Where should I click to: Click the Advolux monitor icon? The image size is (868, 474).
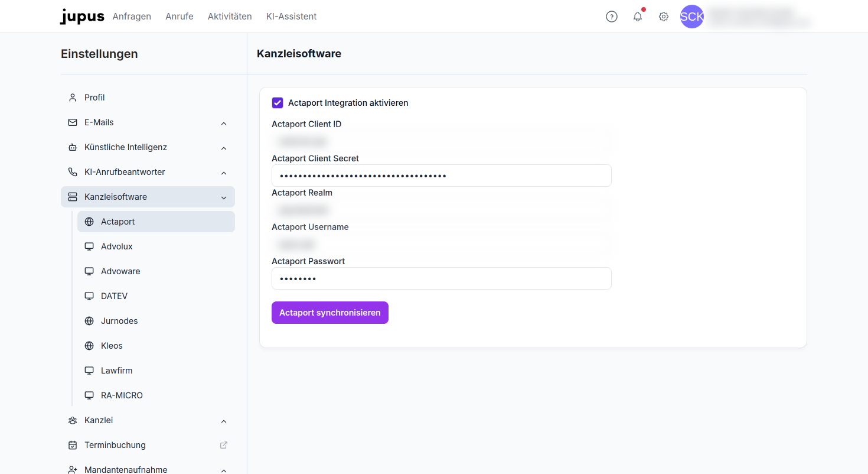(x=89, y=246)
